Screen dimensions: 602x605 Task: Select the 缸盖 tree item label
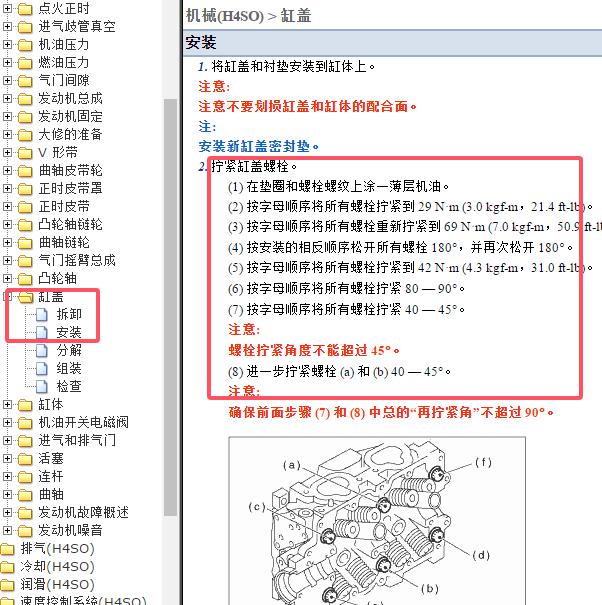[51, 297]
